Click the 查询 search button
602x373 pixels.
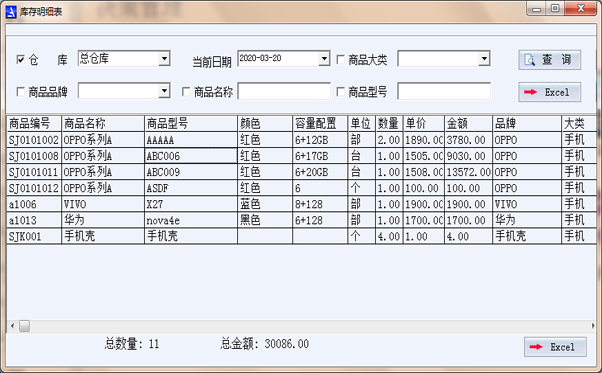coord(549,60)
